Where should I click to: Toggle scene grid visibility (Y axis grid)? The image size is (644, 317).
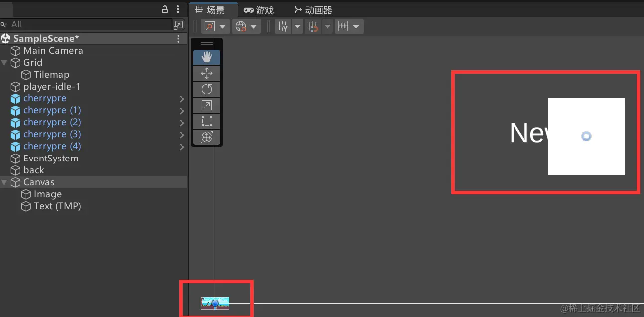pyautogui.click(x=283, y=26)
